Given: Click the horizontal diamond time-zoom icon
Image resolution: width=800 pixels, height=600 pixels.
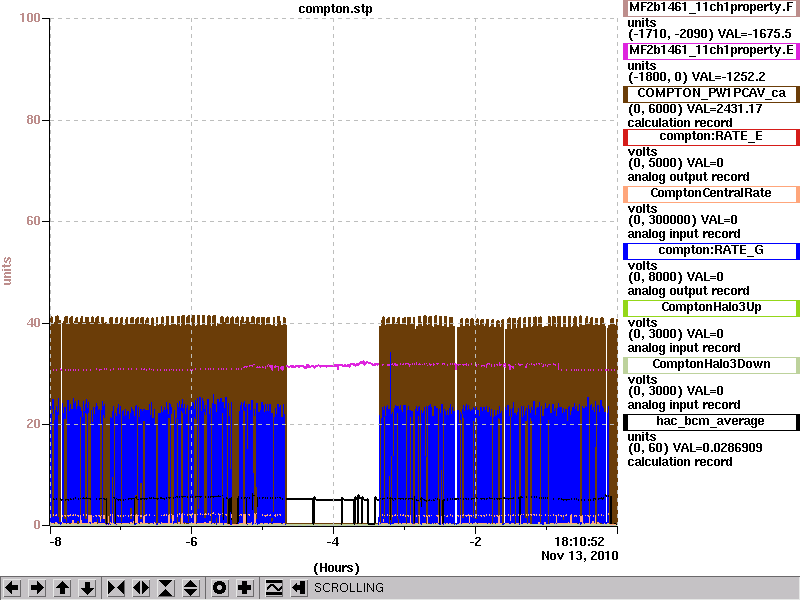Looking at the screenshot, I should coord(141,588).
